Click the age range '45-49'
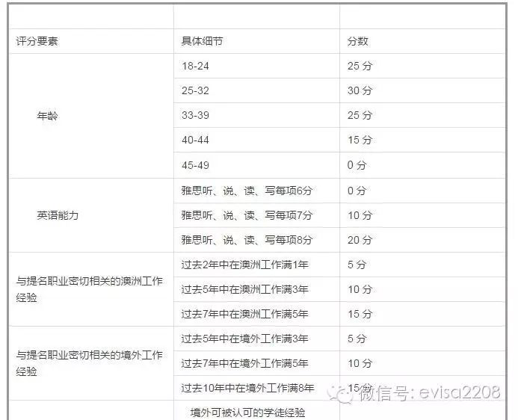The image size is (518, 420). [195, 165]
